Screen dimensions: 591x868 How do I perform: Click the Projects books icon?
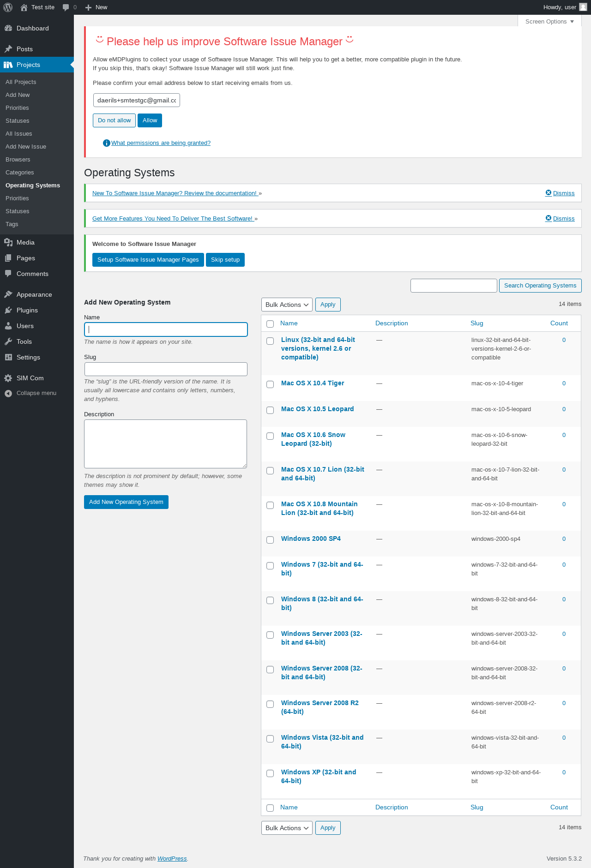coord(8,65)
